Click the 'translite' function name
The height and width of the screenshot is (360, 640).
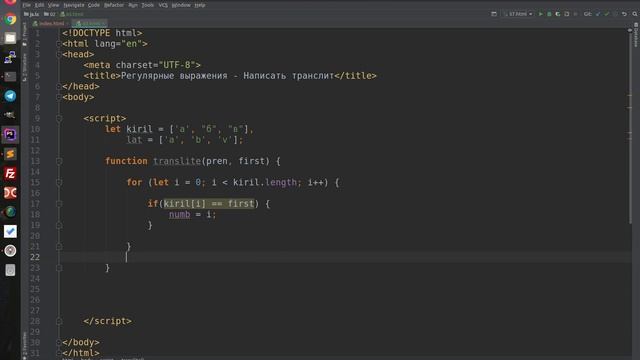[x=177, y=161]
